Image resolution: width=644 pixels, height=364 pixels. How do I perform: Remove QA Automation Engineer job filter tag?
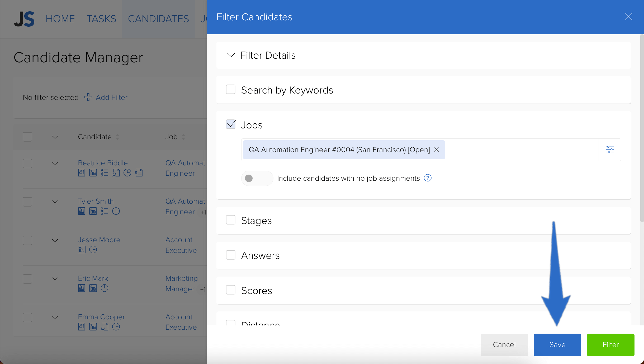(x=437, y=150)
